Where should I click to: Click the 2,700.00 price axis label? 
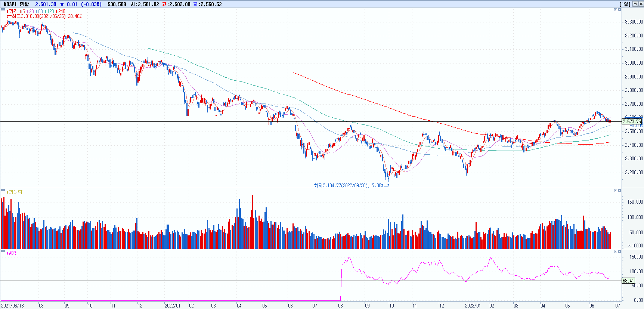click(x=634, y=104)
